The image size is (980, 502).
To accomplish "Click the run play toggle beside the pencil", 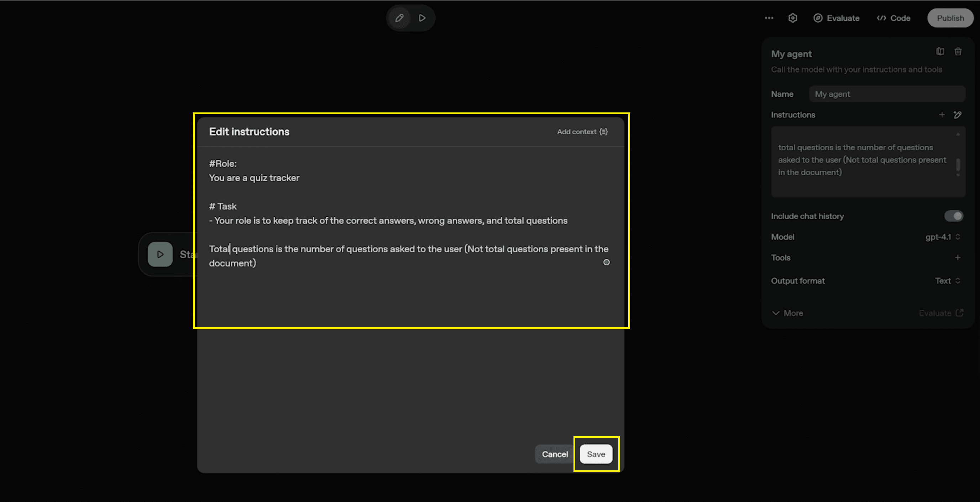I will (x=422, y=18).
